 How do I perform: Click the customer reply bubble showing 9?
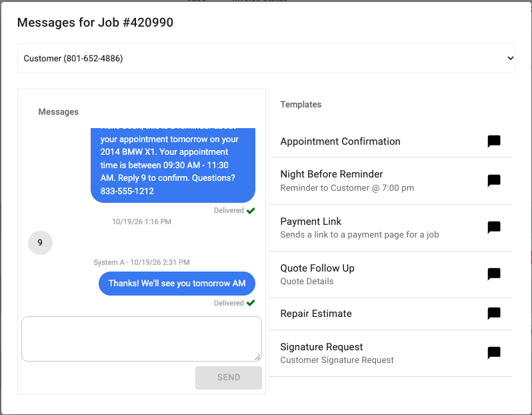tap(40, 243)
